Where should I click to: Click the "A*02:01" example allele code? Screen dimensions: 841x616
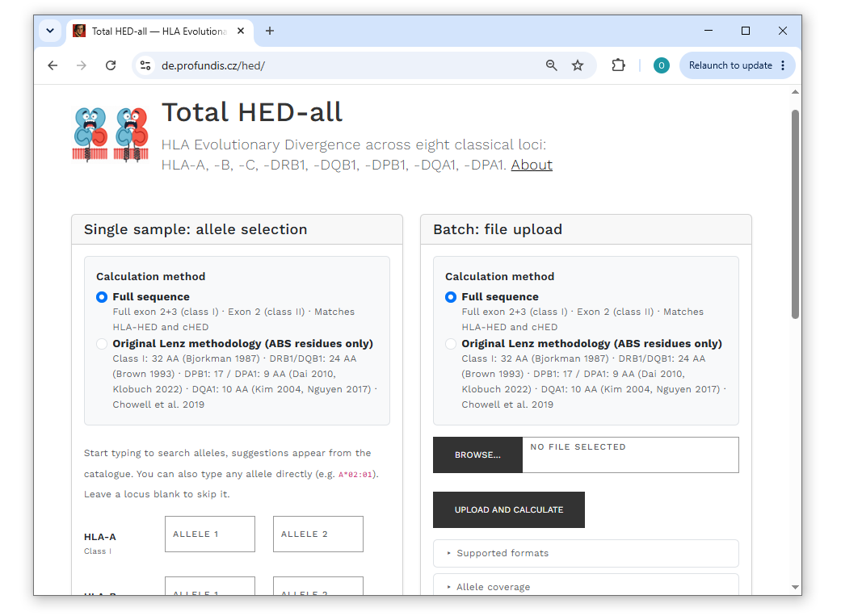click(355, 475)
